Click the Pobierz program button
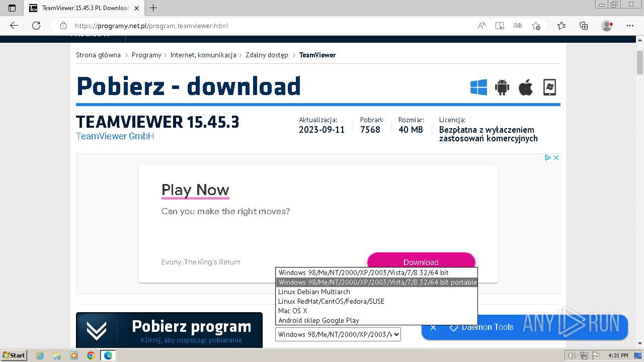644x362 pixels. pos(169,330)
